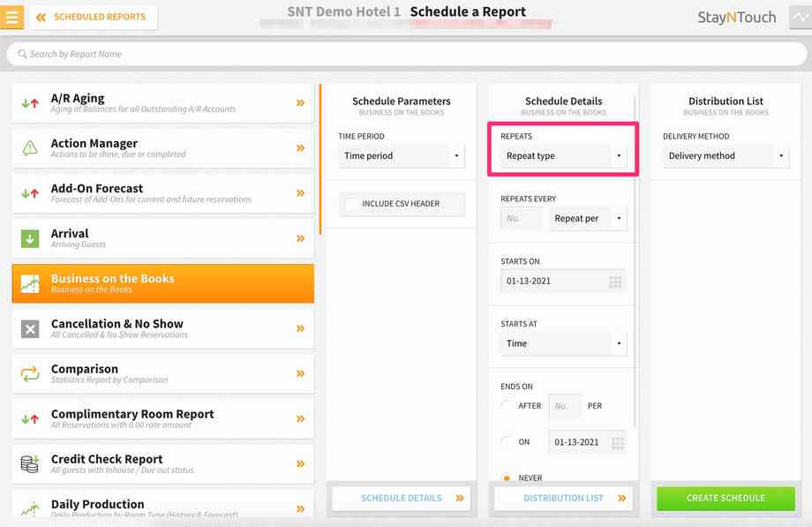Click the green Arrival down-arrow icon

click(30, 239)
